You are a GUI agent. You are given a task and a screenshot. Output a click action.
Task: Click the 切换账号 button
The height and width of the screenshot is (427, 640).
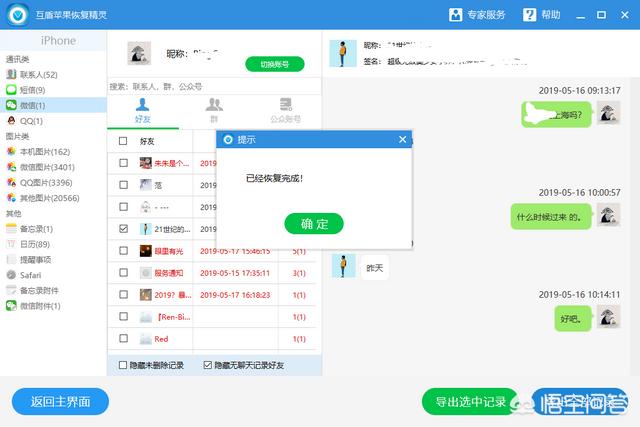click(274, 64)
